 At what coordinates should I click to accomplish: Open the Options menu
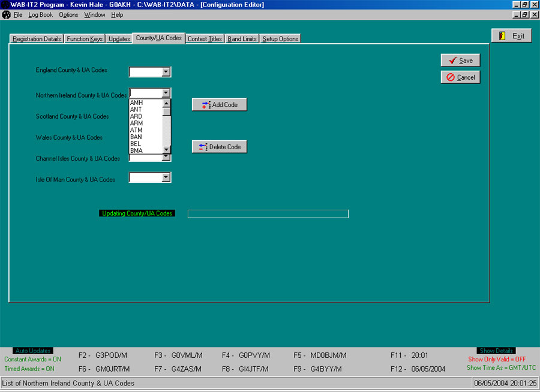point(68,14)
